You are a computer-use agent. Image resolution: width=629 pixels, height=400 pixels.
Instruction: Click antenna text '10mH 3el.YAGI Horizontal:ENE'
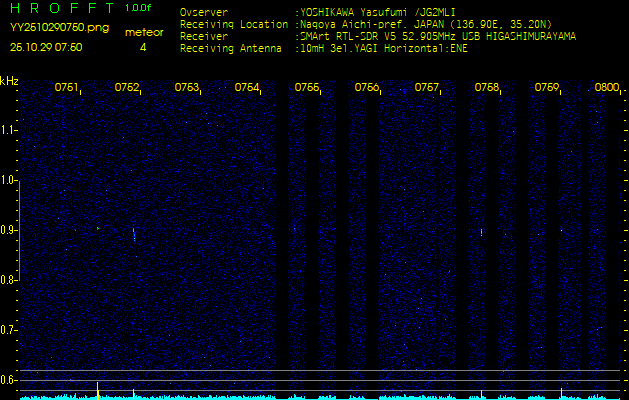[x=383, y=49]
